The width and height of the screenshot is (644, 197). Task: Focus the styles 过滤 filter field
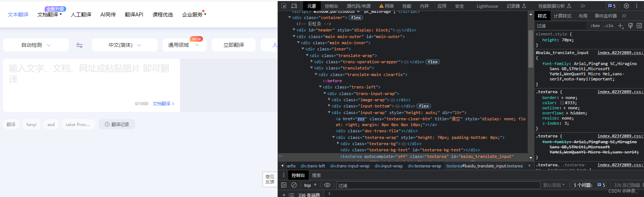coord(561,26)
